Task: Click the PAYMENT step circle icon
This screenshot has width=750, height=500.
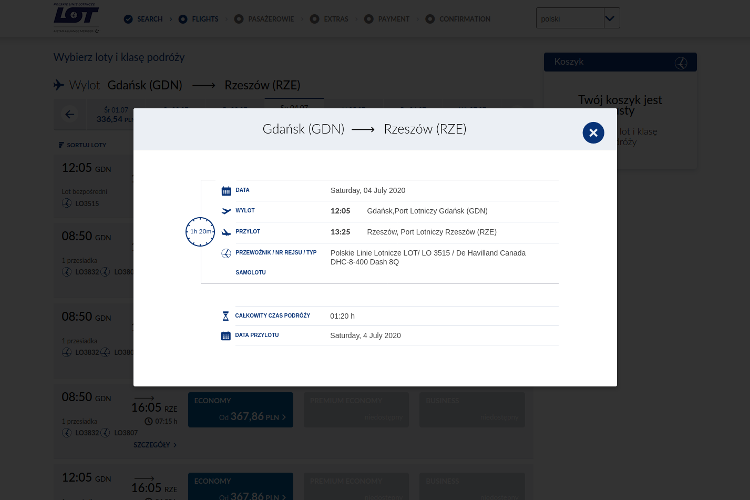Action: click(369, 19)
